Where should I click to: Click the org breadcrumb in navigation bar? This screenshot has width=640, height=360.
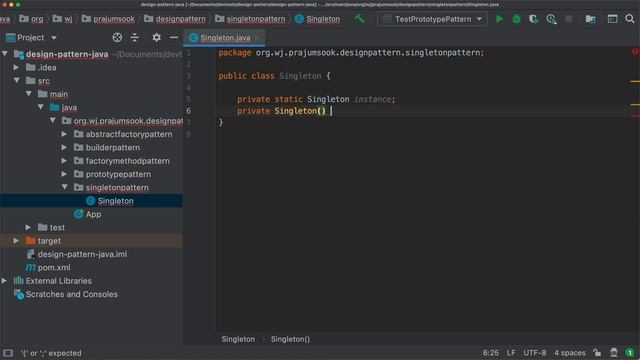31,19
